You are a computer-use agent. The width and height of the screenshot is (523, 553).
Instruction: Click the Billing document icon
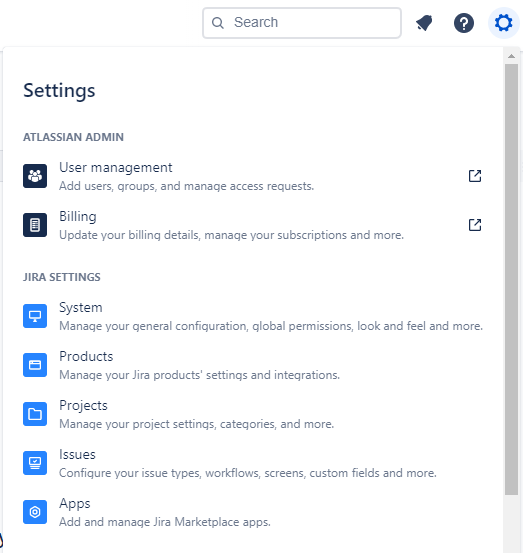[x=35, y=225]
